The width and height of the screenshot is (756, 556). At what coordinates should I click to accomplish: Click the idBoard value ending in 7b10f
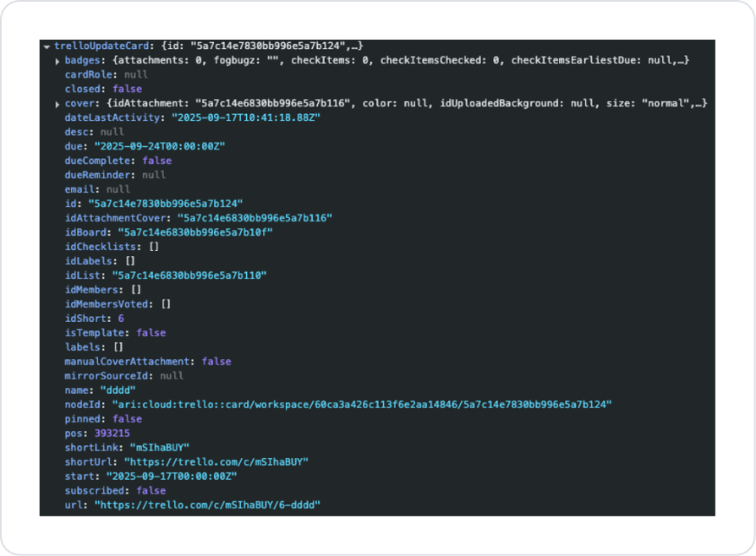pos(195,232)
